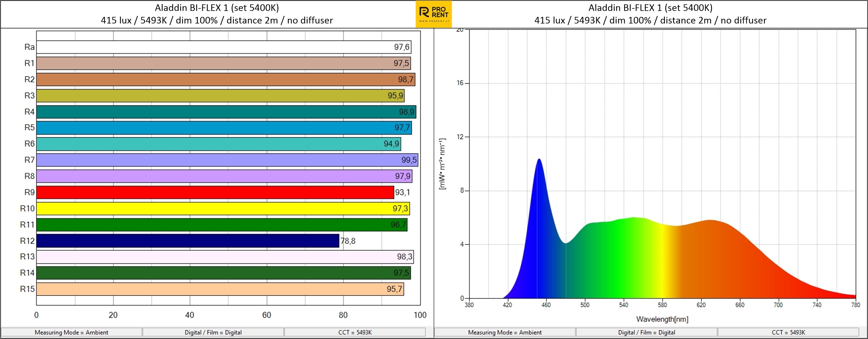Click the R9 row label
The image size is (868, 339).
pos(29,192)
